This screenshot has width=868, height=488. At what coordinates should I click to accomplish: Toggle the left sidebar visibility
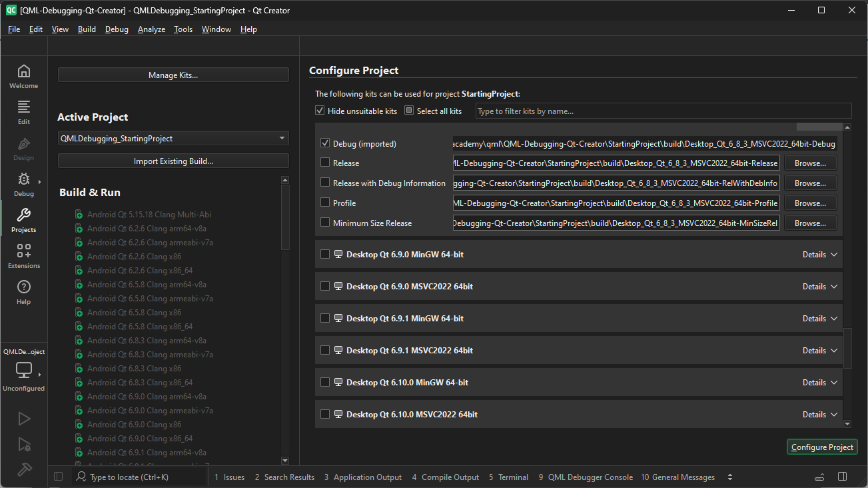[x=58, y=477]
